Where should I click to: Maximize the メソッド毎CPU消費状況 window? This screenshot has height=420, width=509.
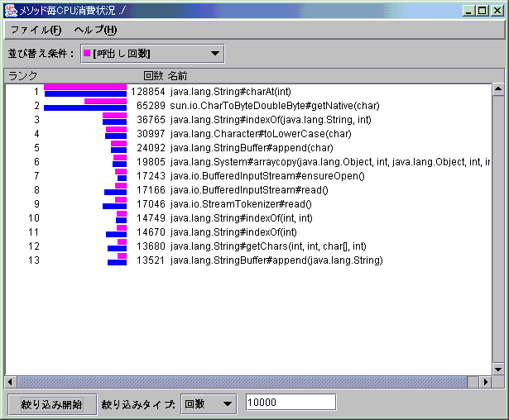click(x=482, y=11)
